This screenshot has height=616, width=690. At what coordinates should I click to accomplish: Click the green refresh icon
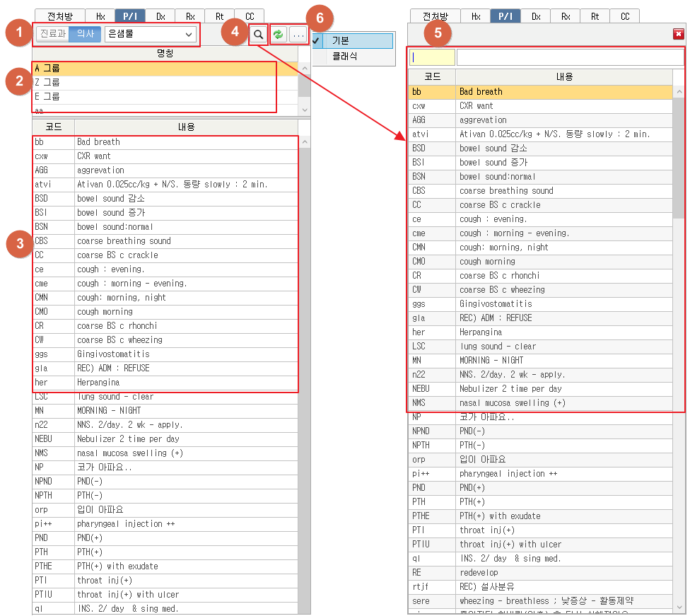(x=279, y=35)
